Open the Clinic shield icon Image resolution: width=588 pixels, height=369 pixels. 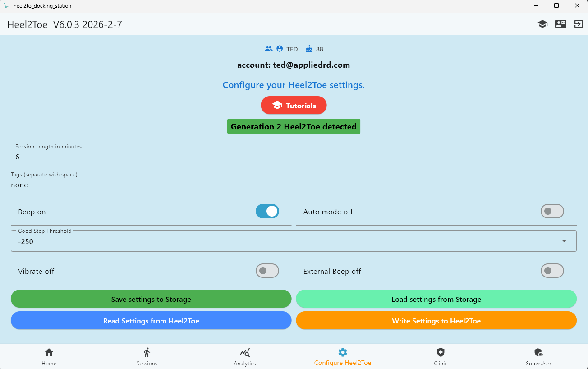click(441, 352)
